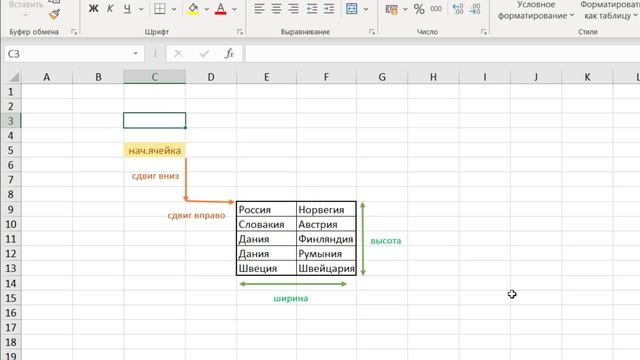Select column E header
640x360 pixels.
point(267,77)
